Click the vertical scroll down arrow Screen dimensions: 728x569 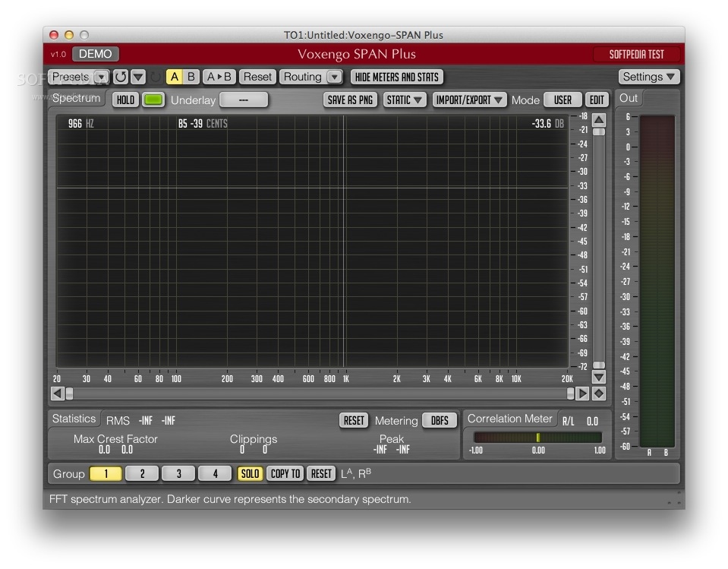click(599, 377)
